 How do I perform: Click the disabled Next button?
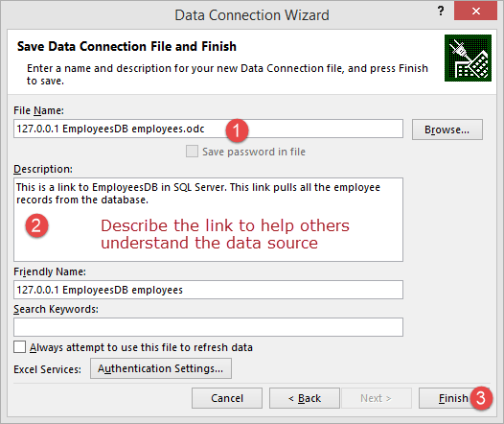pos(377,398)
